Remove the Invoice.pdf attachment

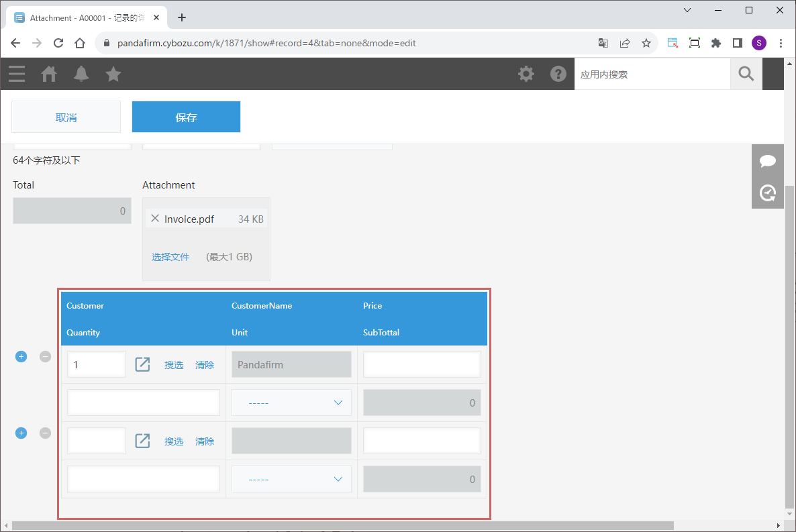point(155,218)
